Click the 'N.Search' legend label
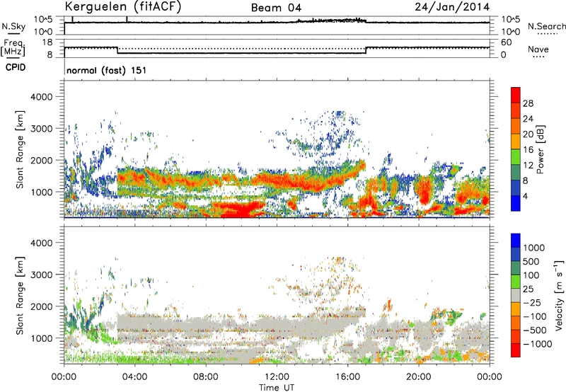This screenshot has width=566, height=392. tap(546, 26)
